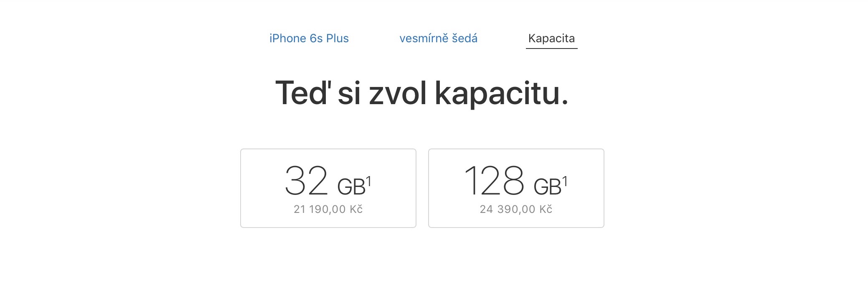868x284 pixels.
Task: Click the GB label in the 32 card
Action: [351, 187]
